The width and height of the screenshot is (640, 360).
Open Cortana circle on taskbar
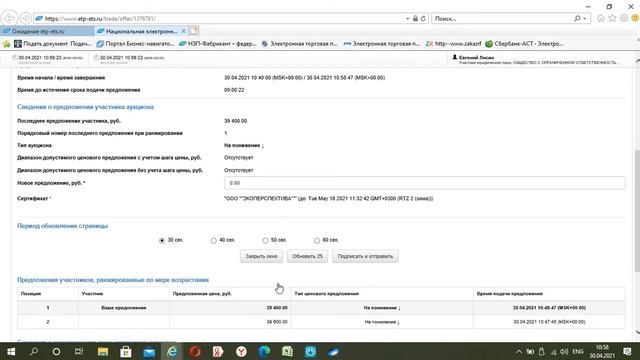pos(56,351)
